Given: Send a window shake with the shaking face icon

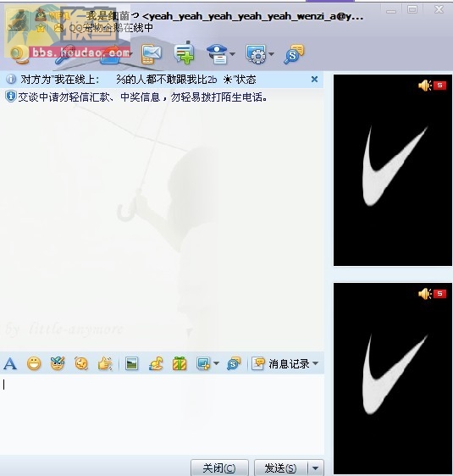Looking at the screenshot, I should coord(81,363).
